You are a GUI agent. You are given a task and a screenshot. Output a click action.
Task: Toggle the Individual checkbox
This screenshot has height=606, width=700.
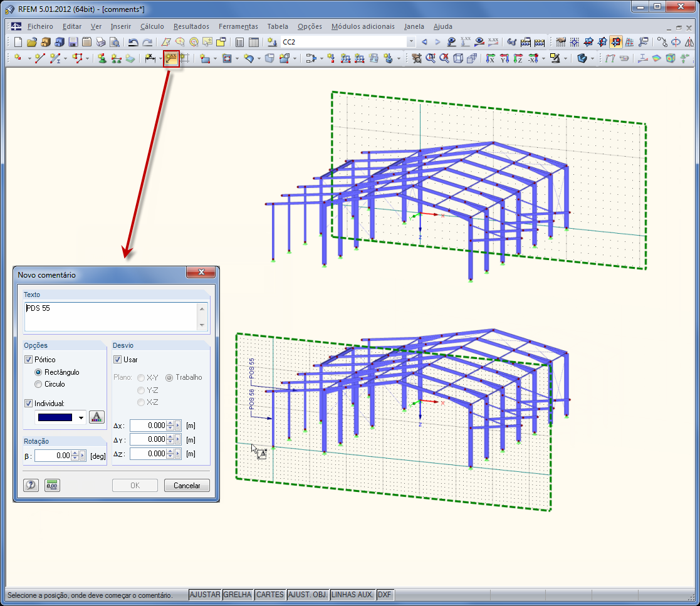[29, 403]
